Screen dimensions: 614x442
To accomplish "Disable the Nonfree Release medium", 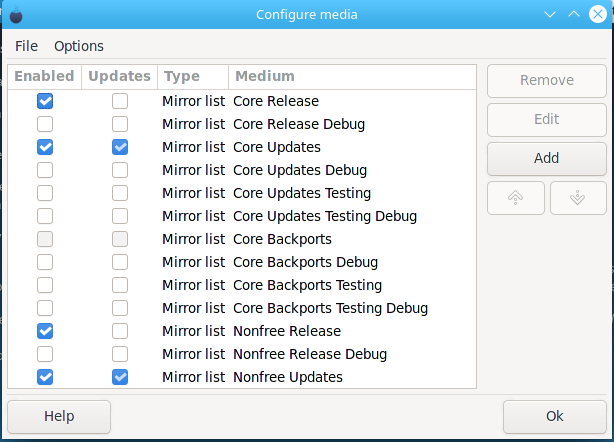I will coord(45,331).
